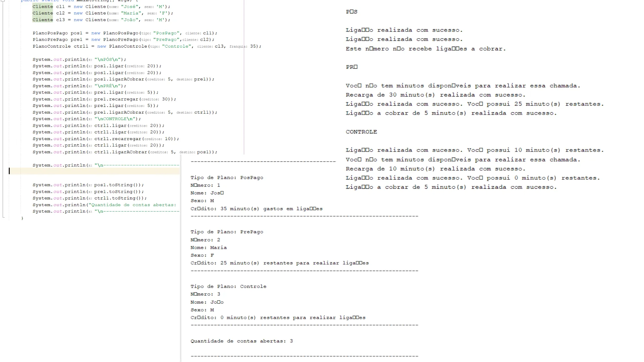644x362 pixels.
Task: Click the Cliente cl1 declaration type
Action: click(x=43, y=7)
